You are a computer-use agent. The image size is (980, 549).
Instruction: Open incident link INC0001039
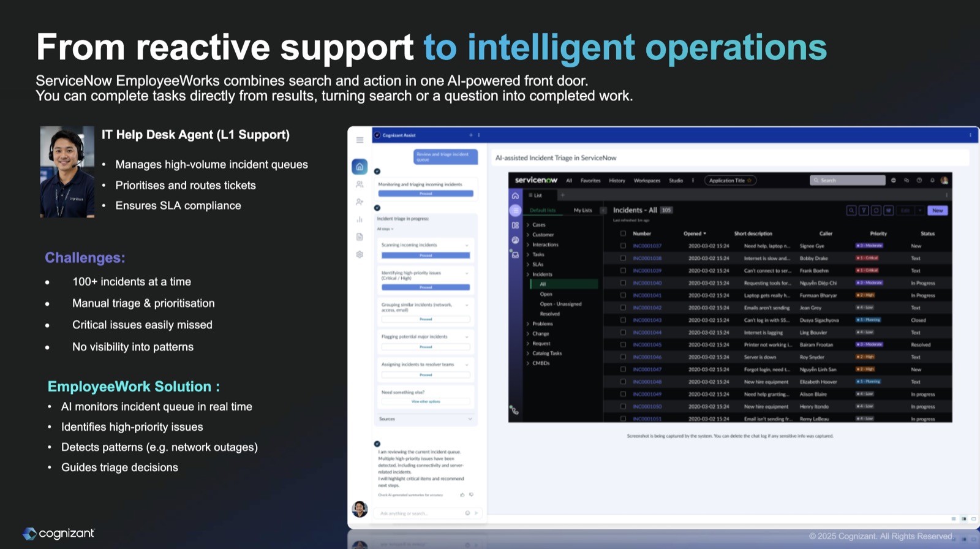[x=647, y=270]
